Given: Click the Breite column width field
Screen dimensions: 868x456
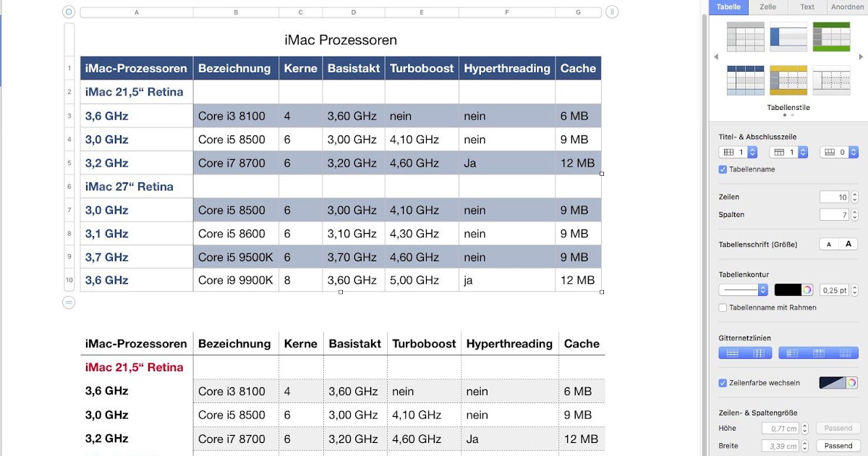Looking at the screenshot, I should point(781,446).
